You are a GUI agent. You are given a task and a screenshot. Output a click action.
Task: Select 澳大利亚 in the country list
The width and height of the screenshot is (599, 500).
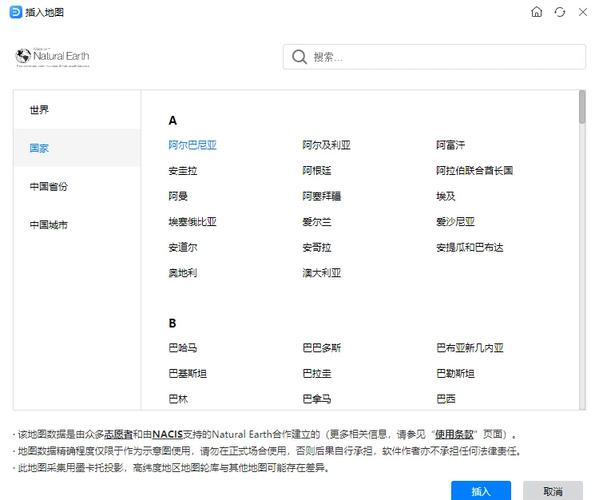click(x=321, y=273)
